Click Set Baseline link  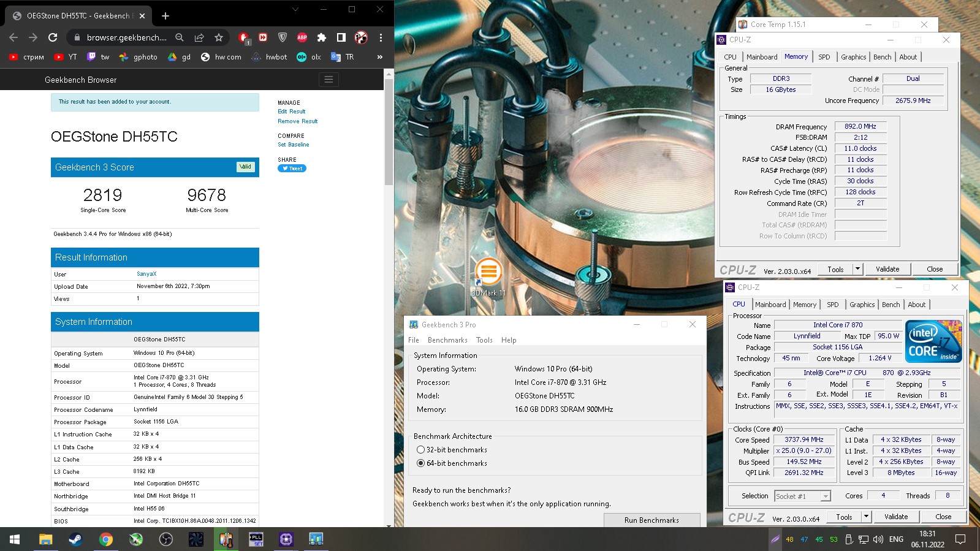(293, 145)
